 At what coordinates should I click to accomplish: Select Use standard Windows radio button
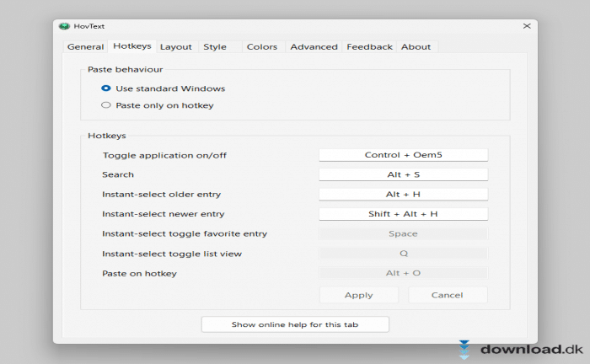coord(106,88)
